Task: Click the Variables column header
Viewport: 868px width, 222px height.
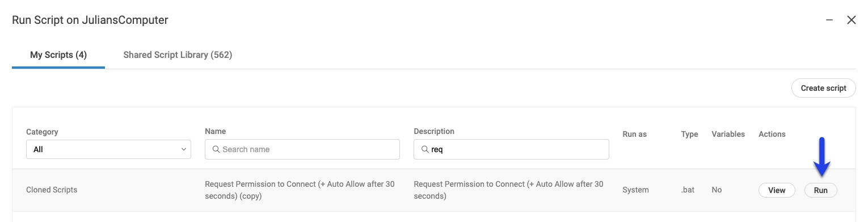Action: [x=728, y=135]
